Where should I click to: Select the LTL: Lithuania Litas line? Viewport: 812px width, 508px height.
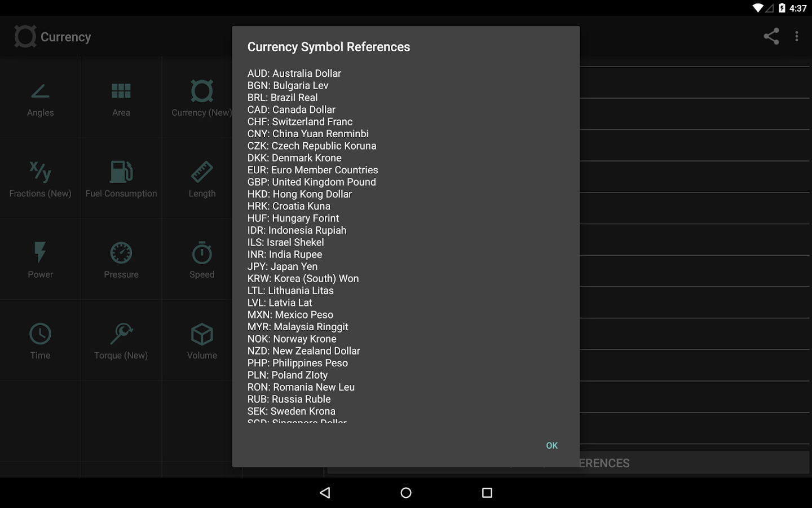[x=290, y=291]
